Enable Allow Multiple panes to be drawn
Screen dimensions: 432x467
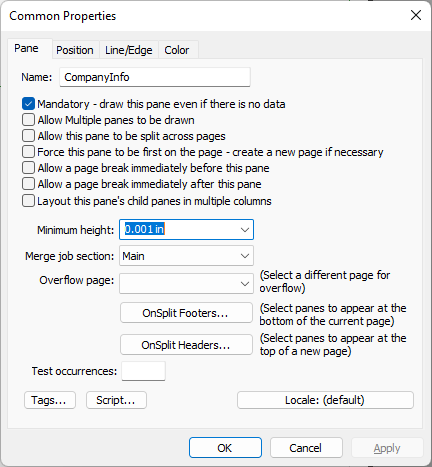(28, 120)
